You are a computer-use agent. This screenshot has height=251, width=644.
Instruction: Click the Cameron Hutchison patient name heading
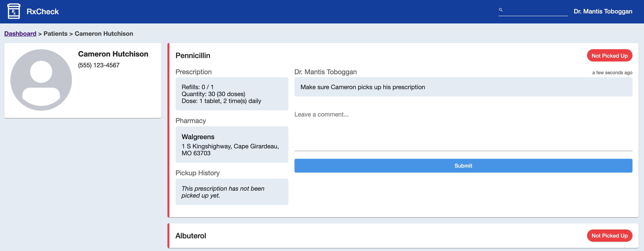(113, 54)
